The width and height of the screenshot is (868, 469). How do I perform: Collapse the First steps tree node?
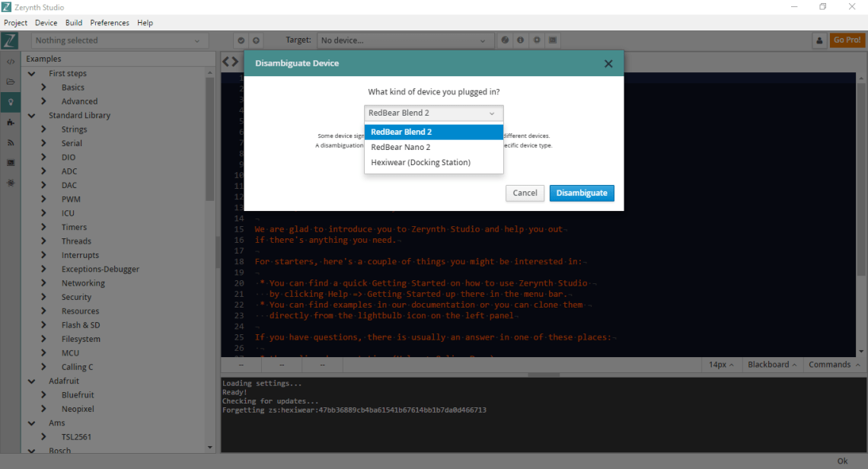click(x=31, y=73)
